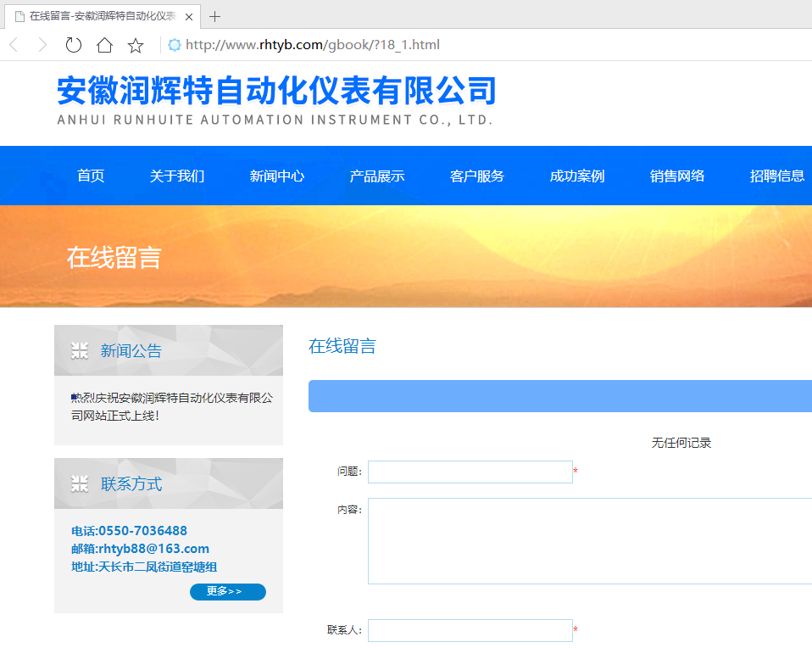This screenshot has height=648, width=812.
Task: Close the 在线留言 browser tab
Action: (188, 16)
